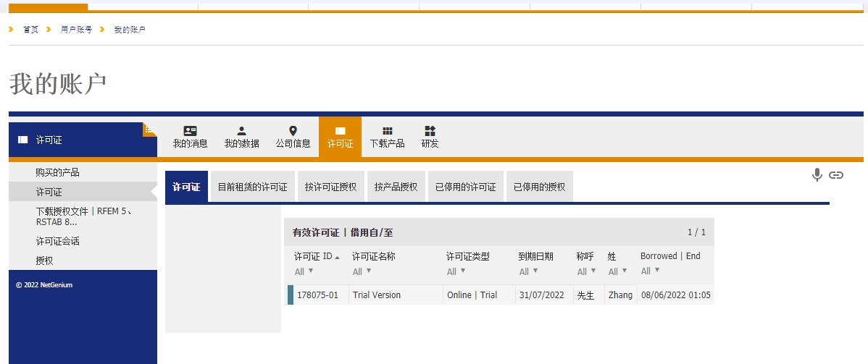This screenshot has width=868, height=364.
Task: Switch to the 许可证 sub-tab
Action: (x=186, y=187)
